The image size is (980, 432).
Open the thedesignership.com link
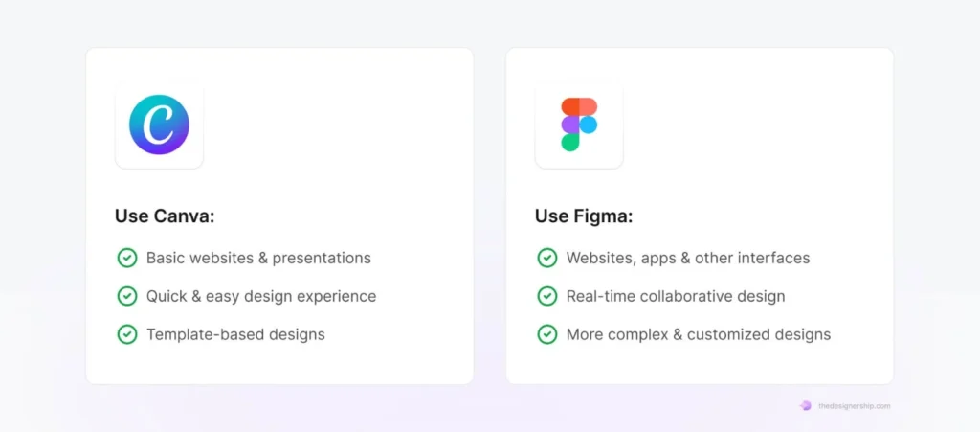(x=854, y=406)
